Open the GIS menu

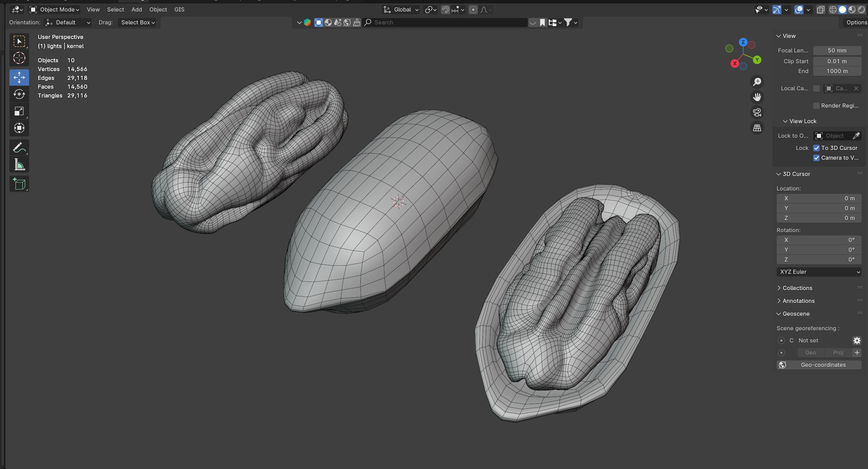coord(179,9)
